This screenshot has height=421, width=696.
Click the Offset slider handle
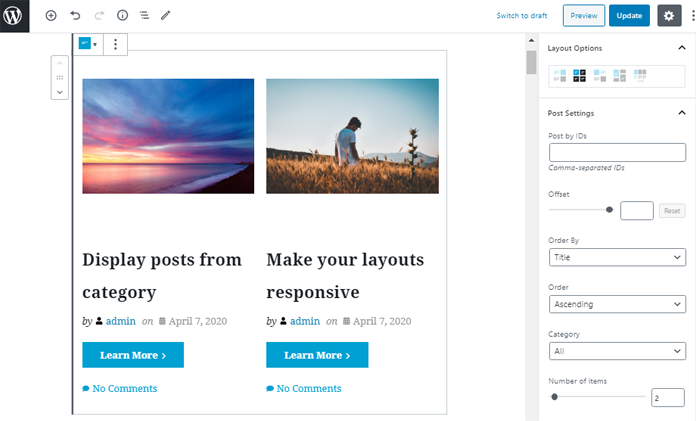(609, 210)
